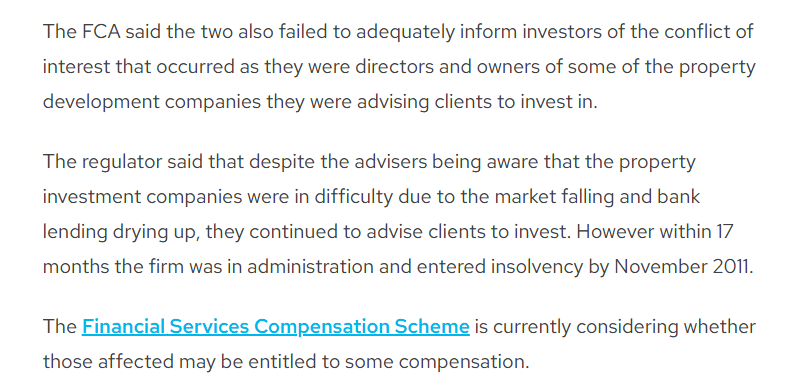796x384 pixels.
Task: Click the word "However" in second paragraph
Action: click(x=615, y=232)
